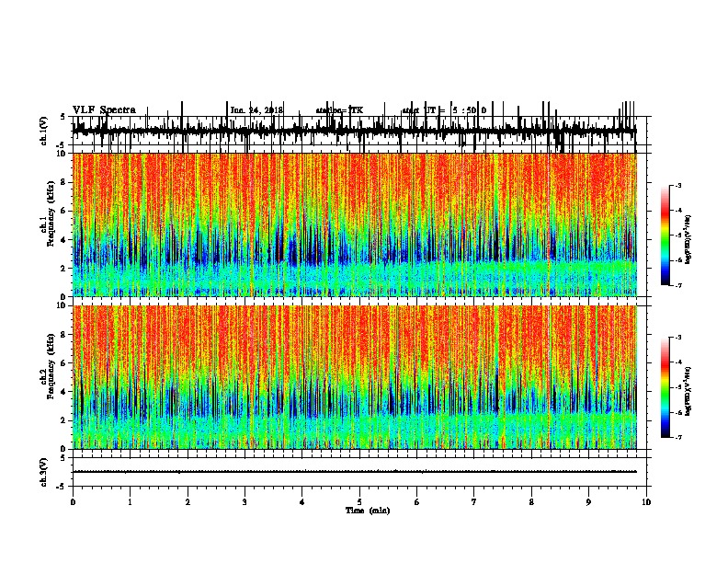Click the "4" kHz tick of ch.2 spectrogram
This screenshot has width=728, height=563.
[x=64, y=392]
